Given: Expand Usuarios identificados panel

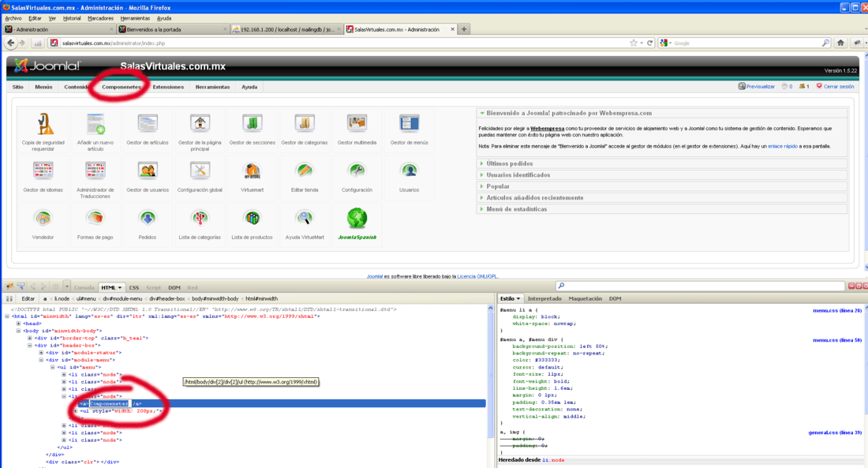Looking at the screenshot, I should coord(661,175).
